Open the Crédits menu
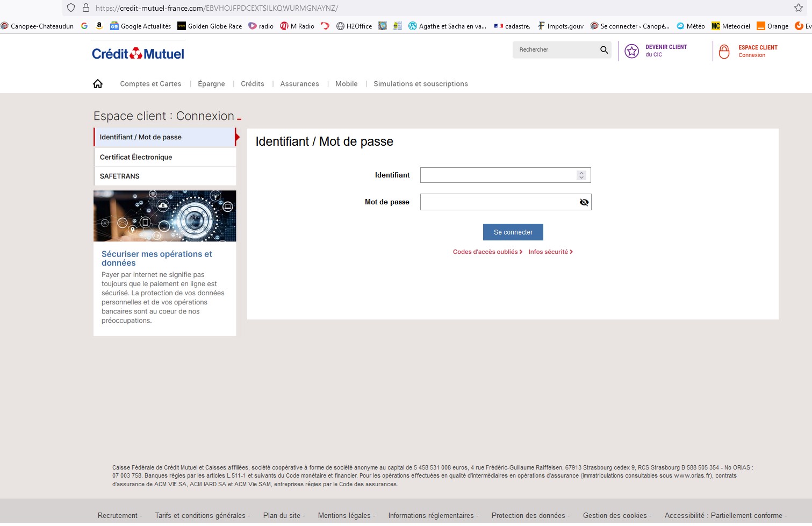The height and width of the screenshot is (526, 812). tap(253, 84)
